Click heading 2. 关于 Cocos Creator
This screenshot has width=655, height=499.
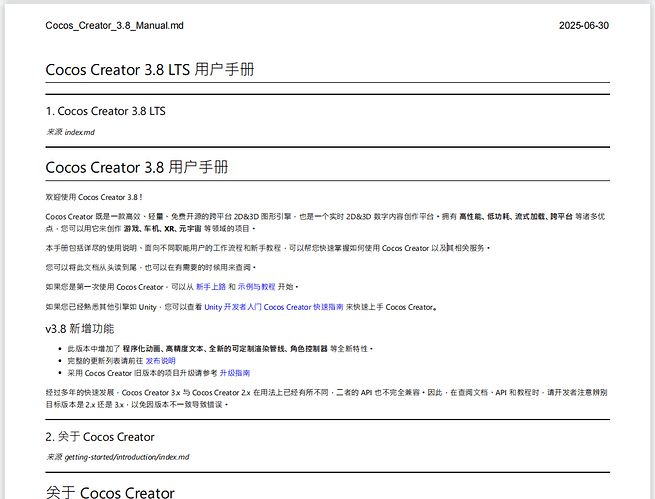click(100, 437)
